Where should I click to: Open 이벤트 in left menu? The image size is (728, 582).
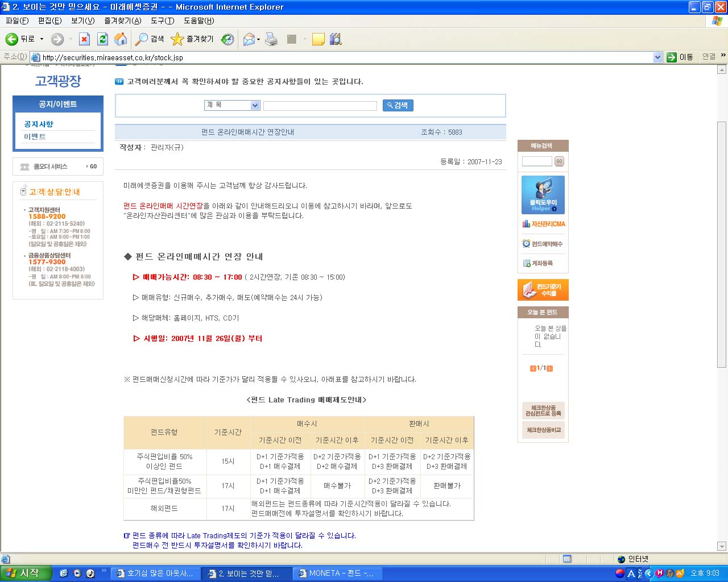(x=35, y=137)
